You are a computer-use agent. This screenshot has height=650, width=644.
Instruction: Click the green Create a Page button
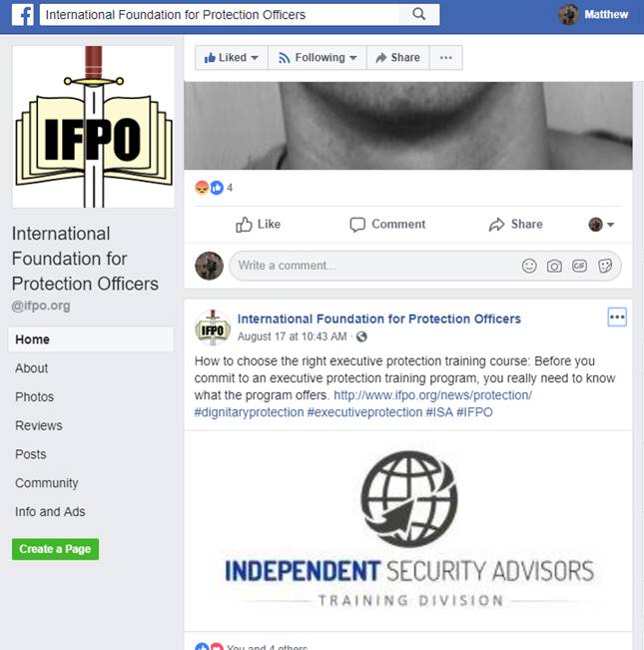(56, 549)
